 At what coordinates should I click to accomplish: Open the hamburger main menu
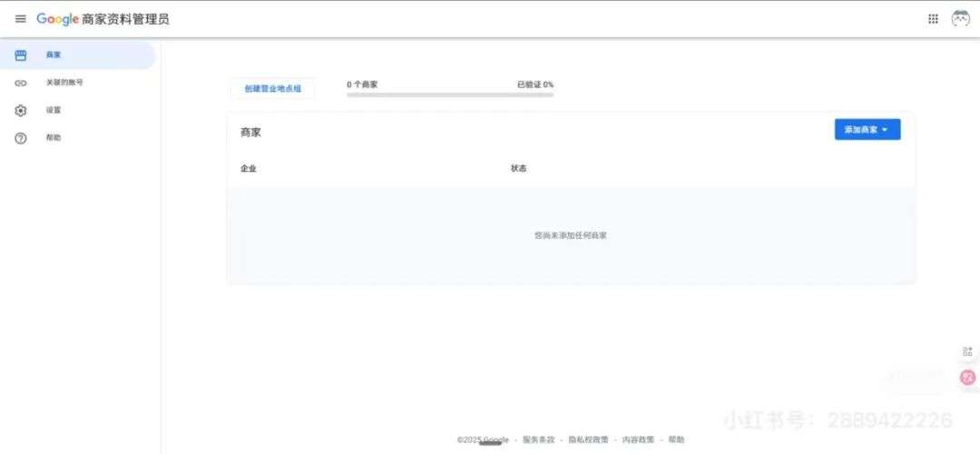coord(21,19)
